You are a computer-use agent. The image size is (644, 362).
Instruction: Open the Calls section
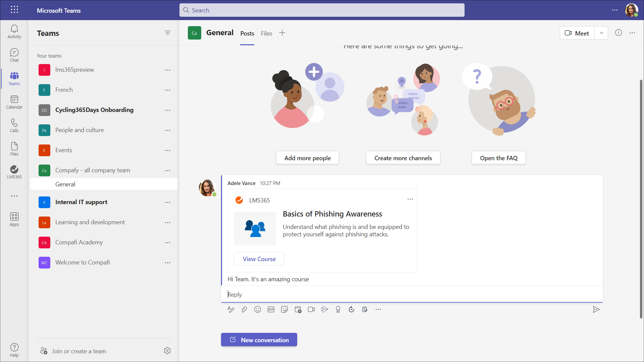(x=14, y=125)
